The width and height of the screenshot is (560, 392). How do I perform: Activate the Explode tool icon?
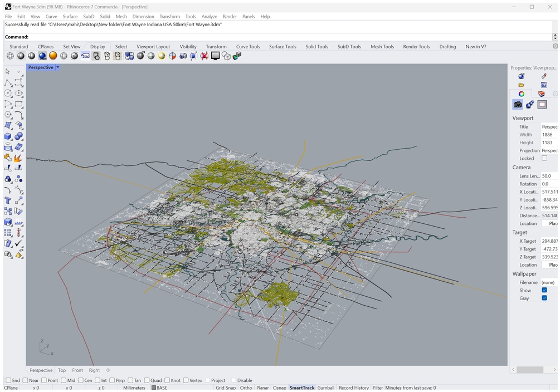[x=18, y=158]
